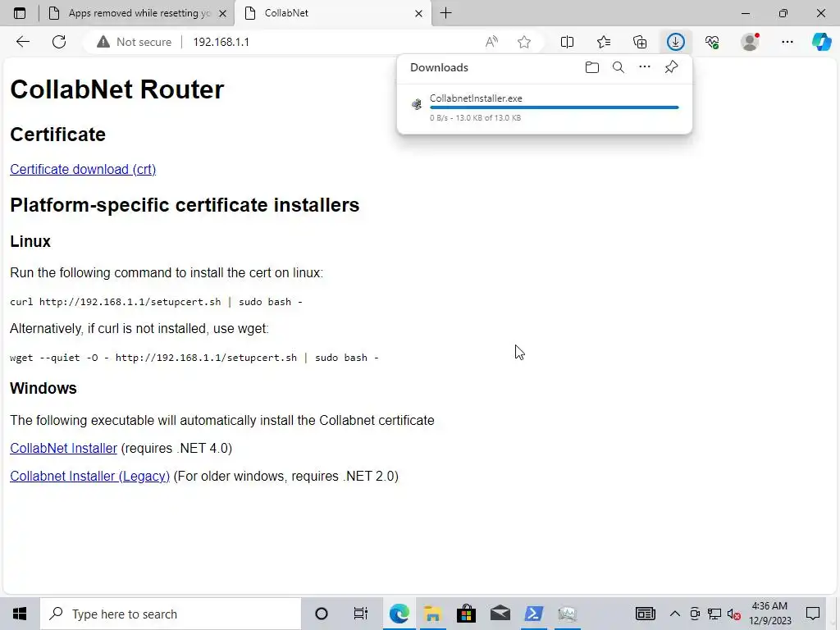
Task: Pin the Downloads panel
Action: (x=671, y=67)
